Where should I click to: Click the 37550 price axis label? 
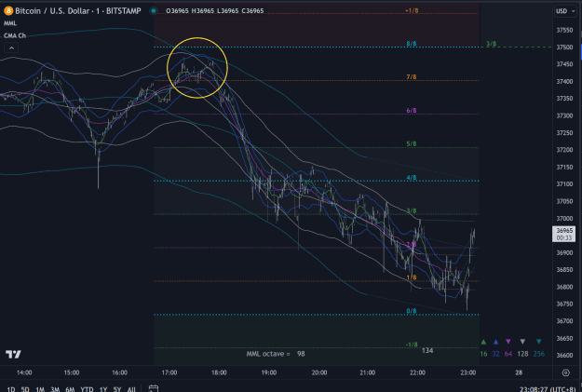click(x=564, y=30)
